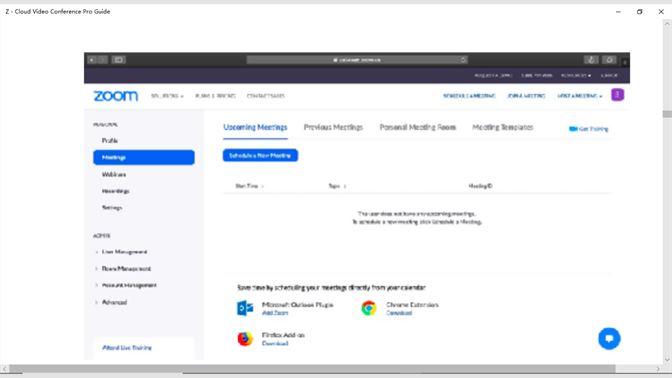Image resolution: width=672 pixels, height=378 pixels.
Task: Click Download link under Chrome Extension
Action: tap(399, 313)
